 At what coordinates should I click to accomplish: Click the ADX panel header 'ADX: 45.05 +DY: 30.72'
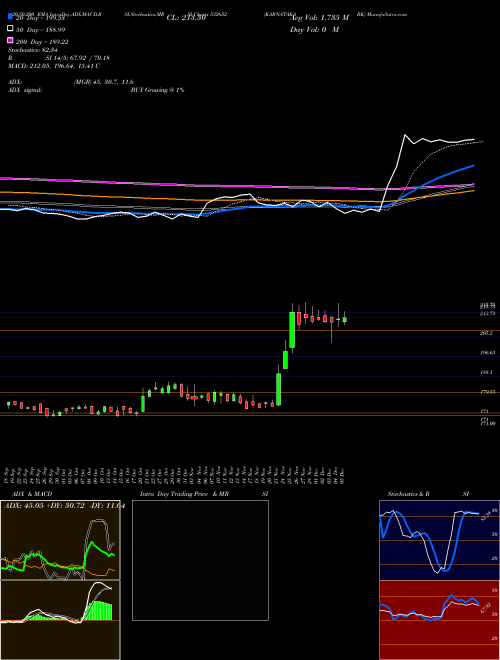pos(46,506)
